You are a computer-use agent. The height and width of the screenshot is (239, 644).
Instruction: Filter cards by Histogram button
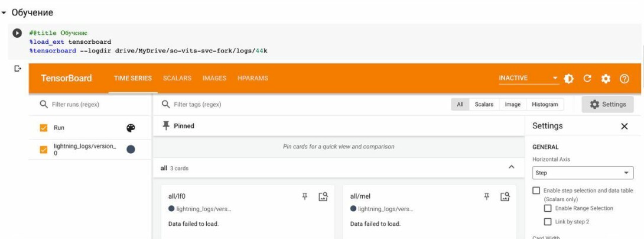click(545, 105)
